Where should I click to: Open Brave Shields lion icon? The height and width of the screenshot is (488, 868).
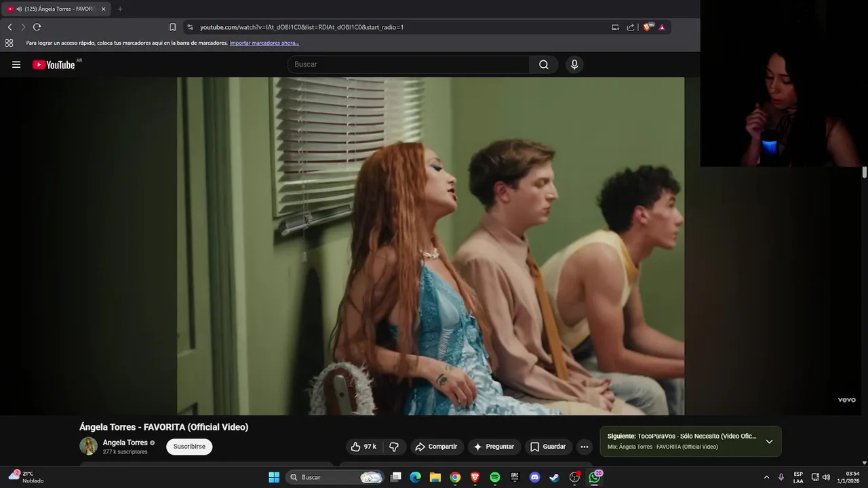point(647,27)
